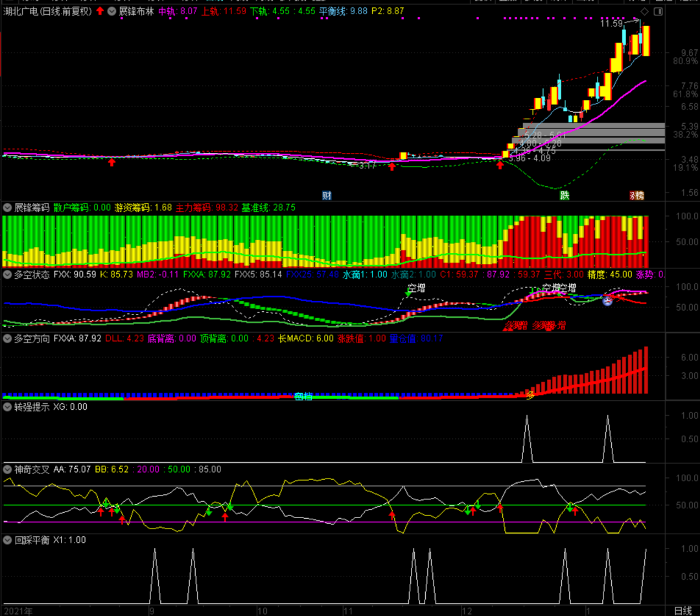700x616 pixels.
Task: Click the green 跌 marker icon
Action: (x=565, y=195)
